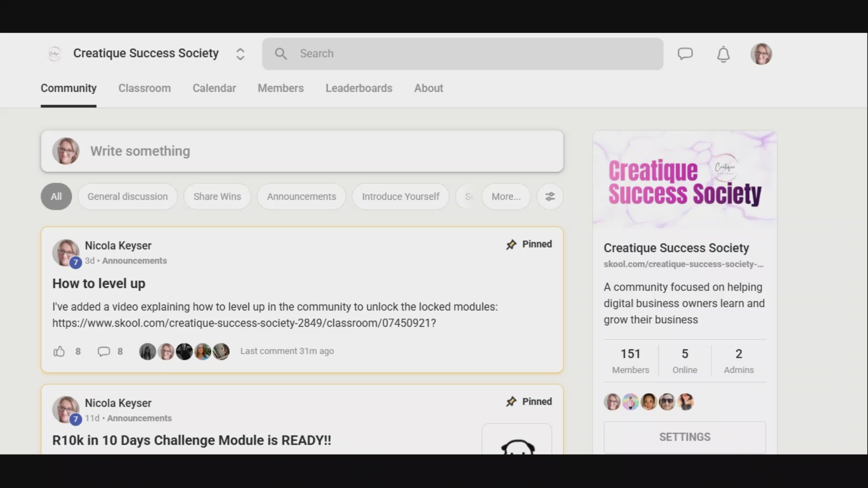Focus the Search input field

pyautogui.click(x=463, y=54)
